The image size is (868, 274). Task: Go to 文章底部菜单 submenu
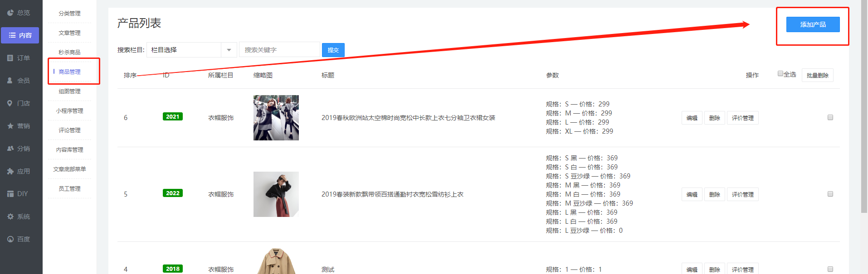[69, 169]
